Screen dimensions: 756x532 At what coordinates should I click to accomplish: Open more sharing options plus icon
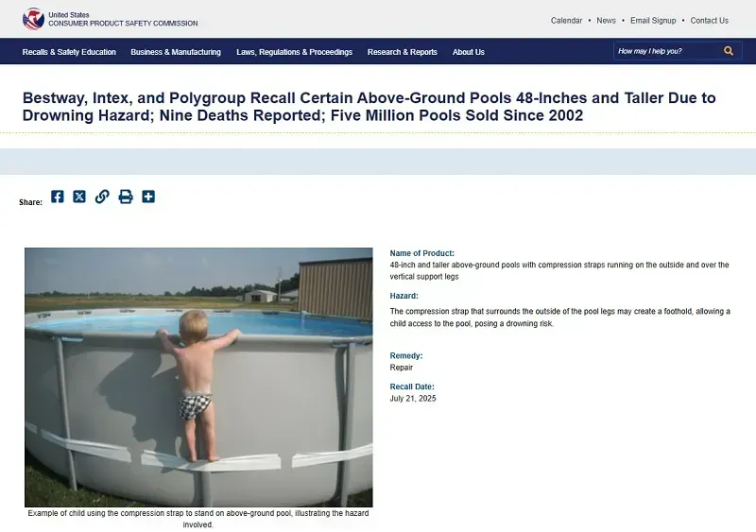click(148, 197)
